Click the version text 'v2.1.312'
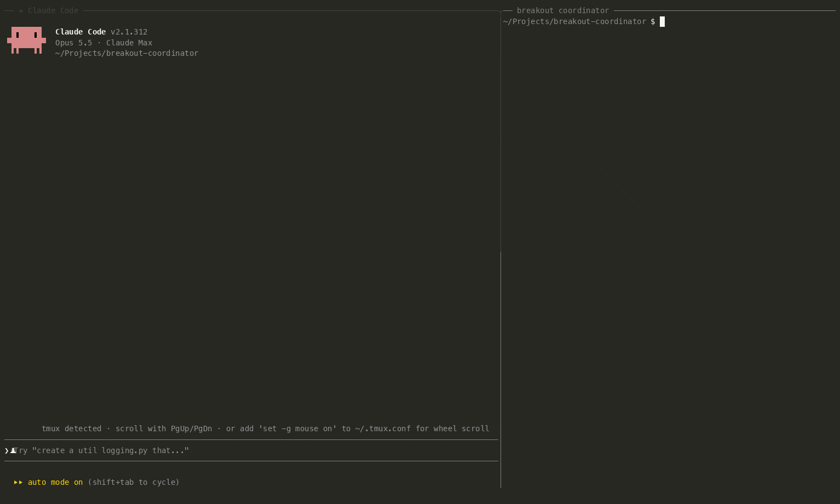Screen dimensions: 840x504 [129, 32]
